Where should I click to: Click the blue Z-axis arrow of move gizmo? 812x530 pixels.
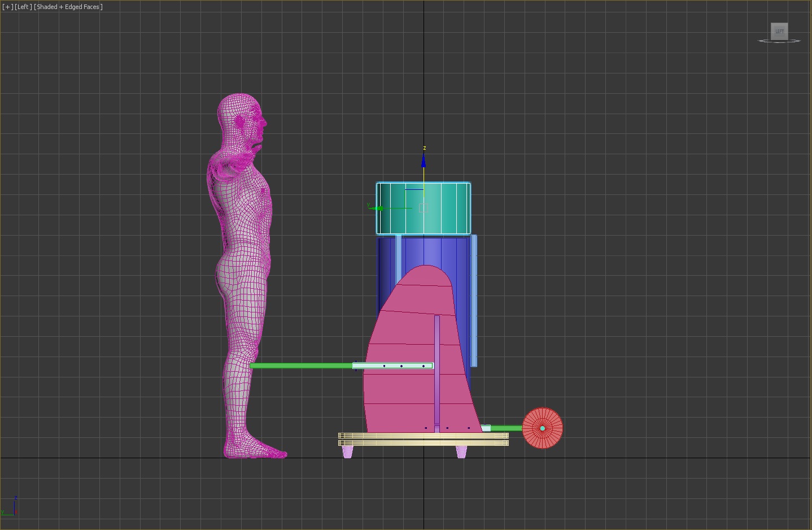(424, 160)
